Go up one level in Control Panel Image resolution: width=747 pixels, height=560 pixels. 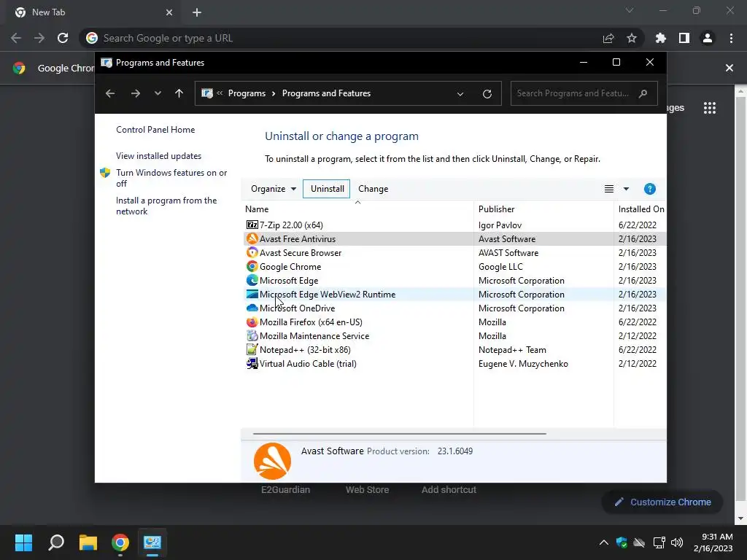pos(179,93)
